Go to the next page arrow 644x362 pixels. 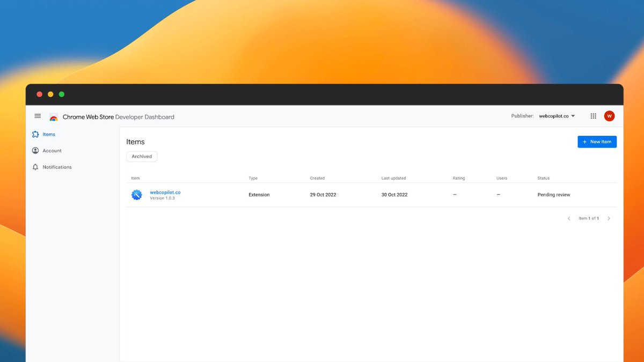tap(609, 218)
